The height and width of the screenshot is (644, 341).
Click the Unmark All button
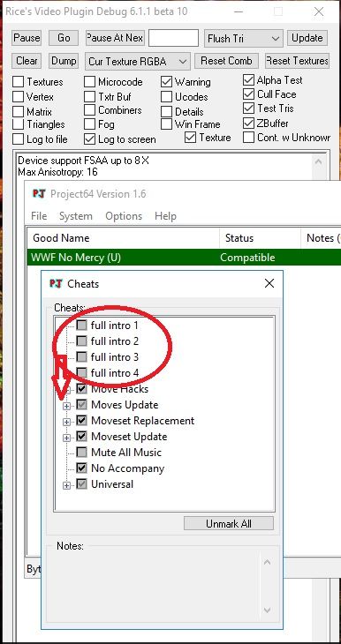228,524
